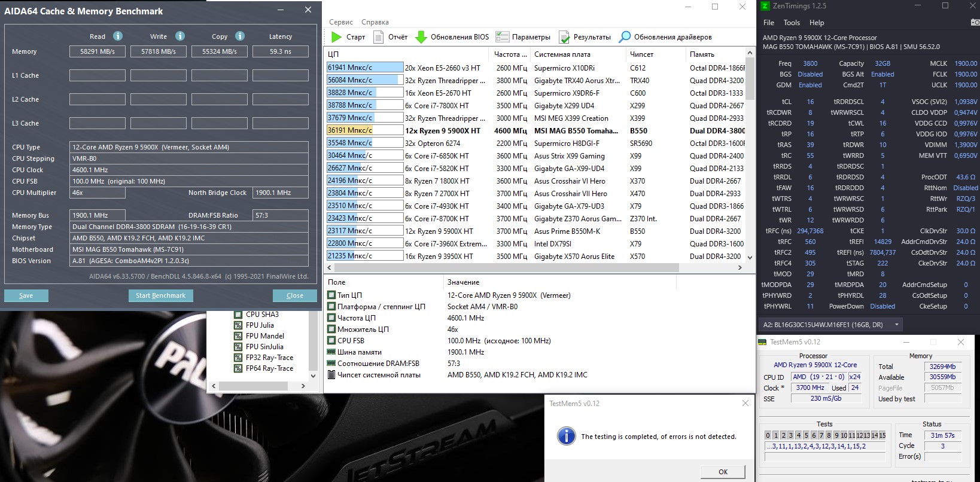Select the FP64 Ray-Trace benchmark item
The image size is (980, 482).
click(x=264, y=368)
